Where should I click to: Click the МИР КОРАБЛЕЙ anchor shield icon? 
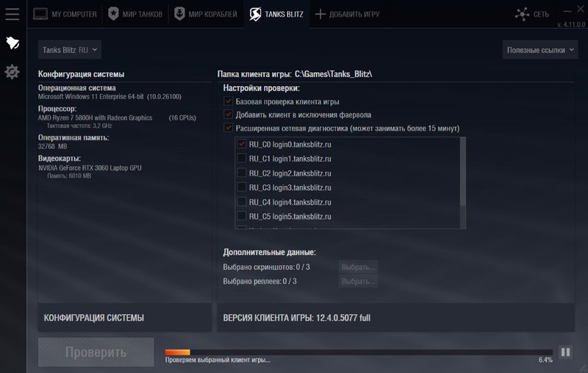(179, 14)
